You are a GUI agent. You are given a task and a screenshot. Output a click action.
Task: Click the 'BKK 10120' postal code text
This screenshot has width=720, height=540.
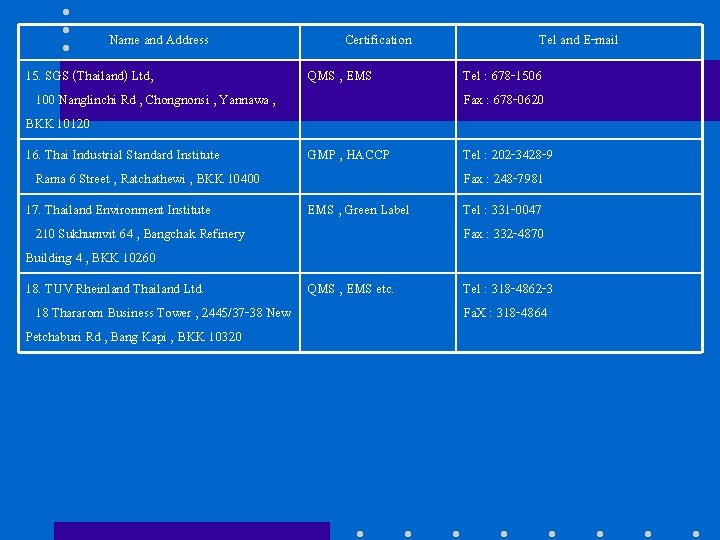57,124
